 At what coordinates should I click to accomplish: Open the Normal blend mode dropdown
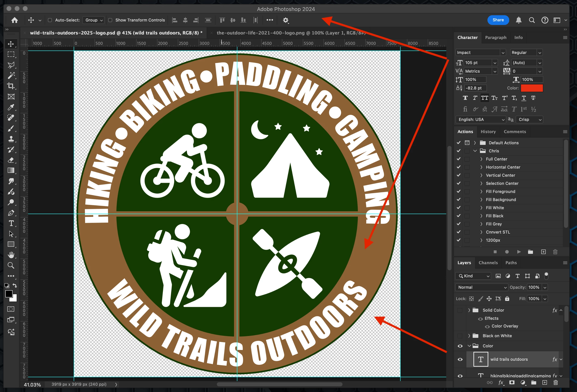482,287
